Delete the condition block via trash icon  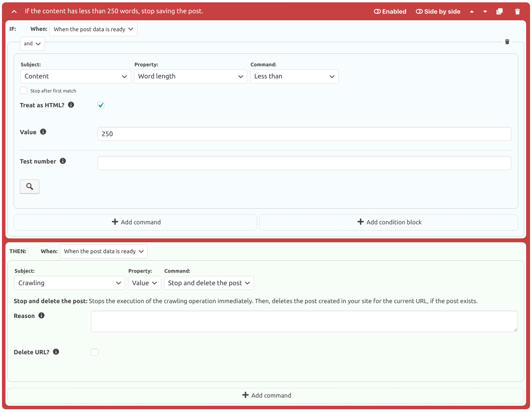pyautogui.click(x=507, y=42)
